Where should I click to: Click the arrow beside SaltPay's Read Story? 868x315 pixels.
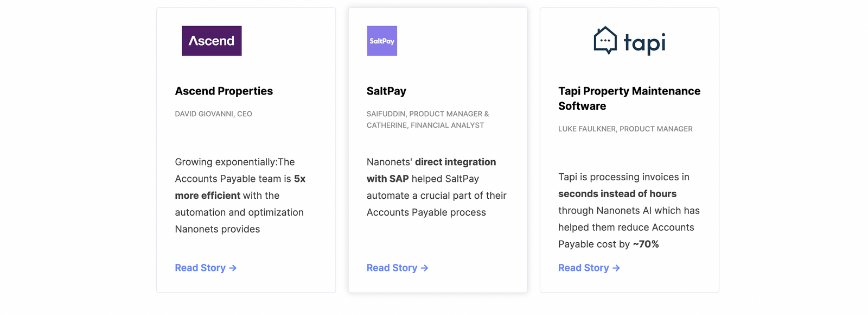[425, 268]
